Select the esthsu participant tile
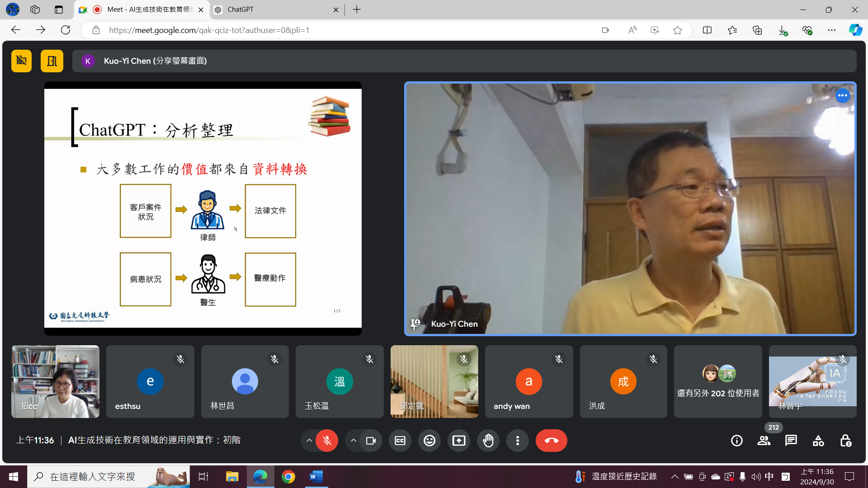 coord(150,381)
